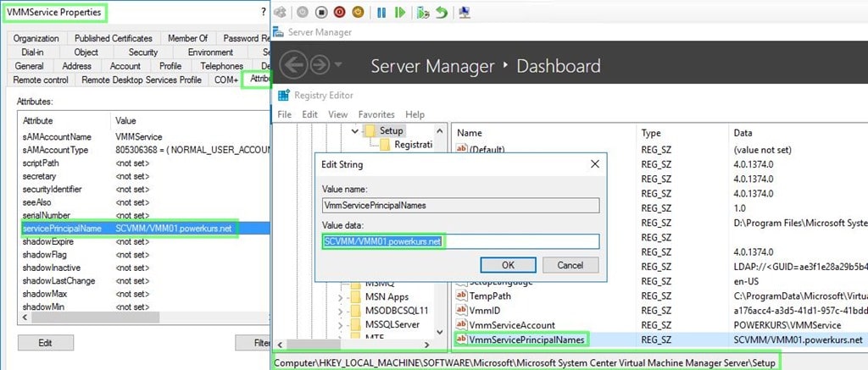Click the green Reset play icon

click(400, 12)
